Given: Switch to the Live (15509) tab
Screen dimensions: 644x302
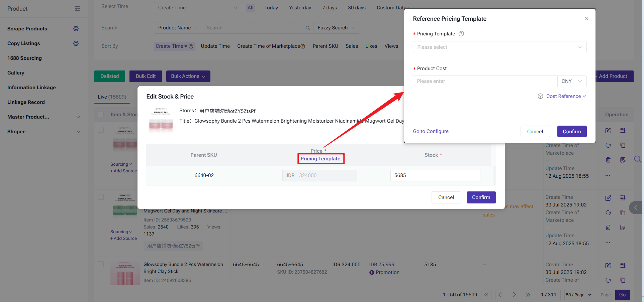Looking at the screenshot, I should coord(112,97).
